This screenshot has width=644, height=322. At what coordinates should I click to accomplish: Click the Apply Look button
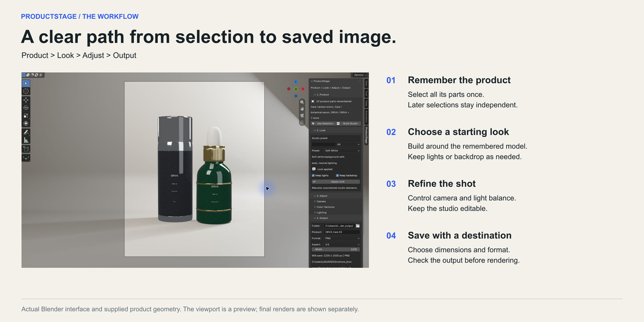(x=336, y=181)
